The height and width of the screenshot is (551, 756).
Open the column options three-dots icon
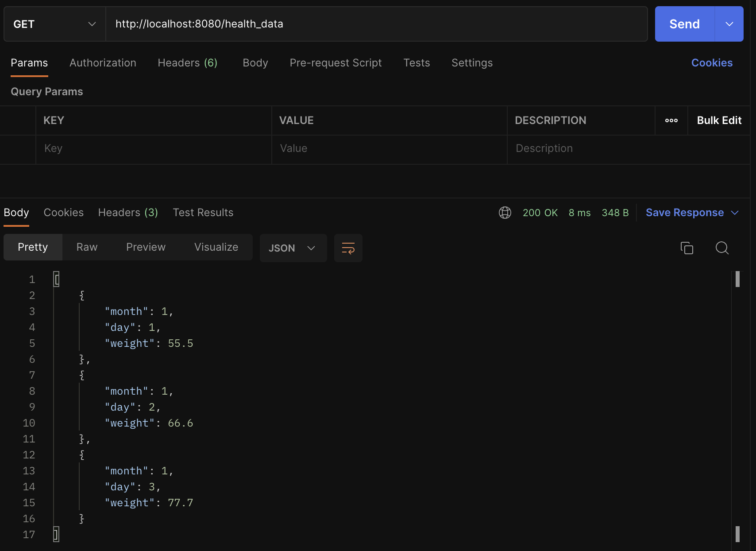(x=671, y=120)
